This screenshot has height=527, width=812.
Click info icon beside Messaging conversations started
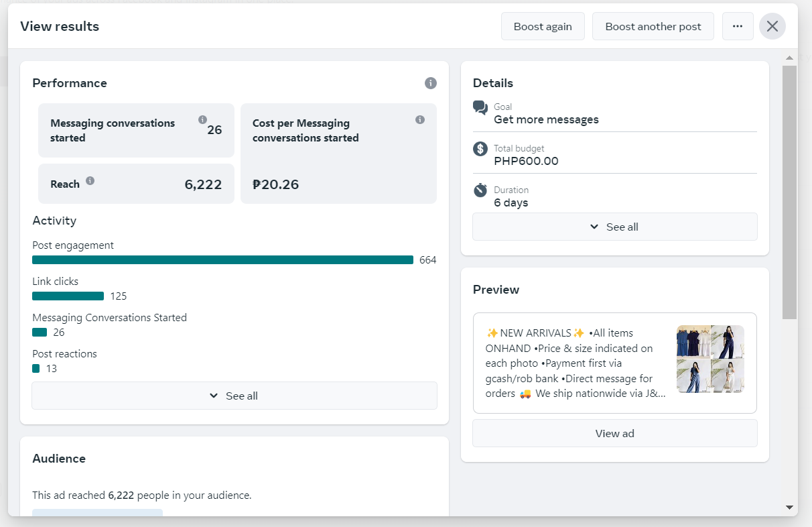(x=202, y=120)
